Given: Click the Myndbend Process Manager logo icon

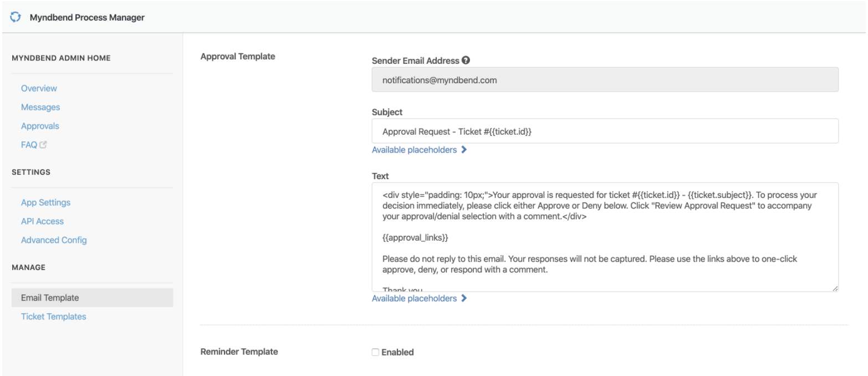Looking at the screenshot, I should point(14,17).
